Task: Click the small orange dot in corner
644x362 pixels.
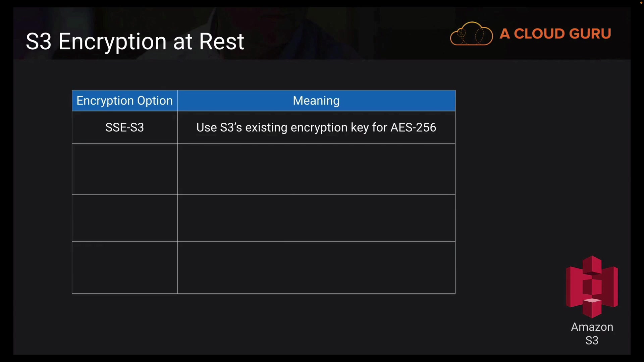Action: pos(641,3)
